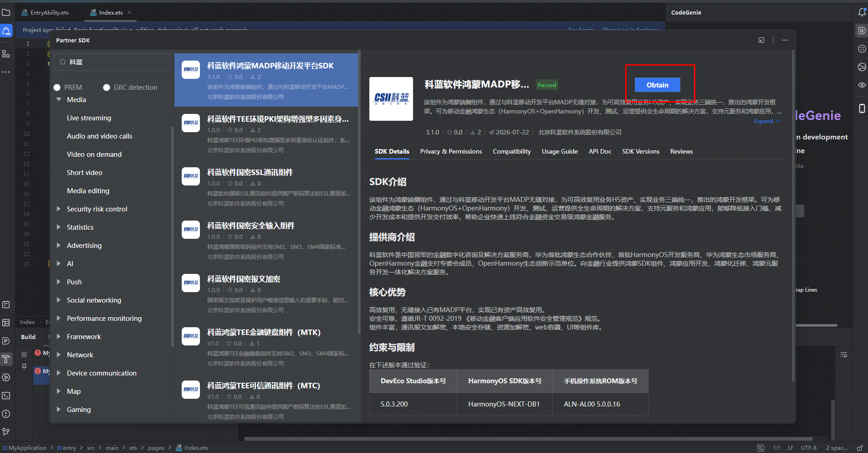The width and height of the screenshot is (868, 453).
Task: Expand the Device communication category
Action: (x=59, y=373)
